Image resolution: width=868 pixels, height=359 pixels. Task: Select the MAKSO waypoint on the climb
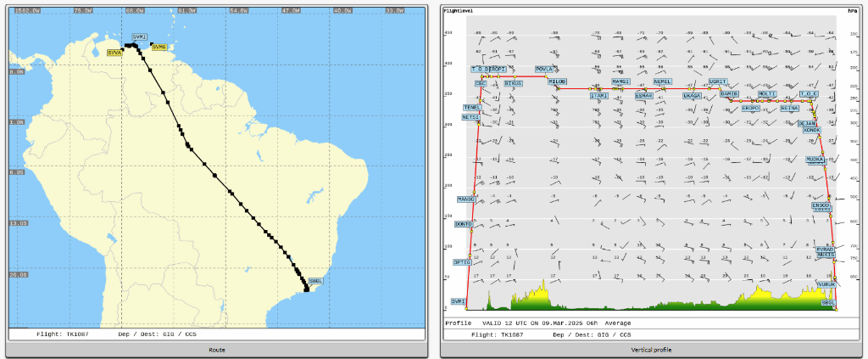click(465, 199)
